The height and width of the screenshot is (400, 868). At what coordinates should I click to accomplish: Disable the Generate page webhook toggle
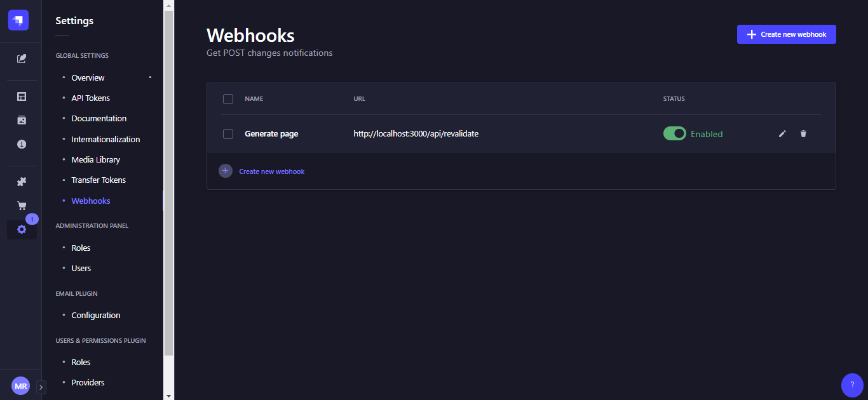coord(674,133)
